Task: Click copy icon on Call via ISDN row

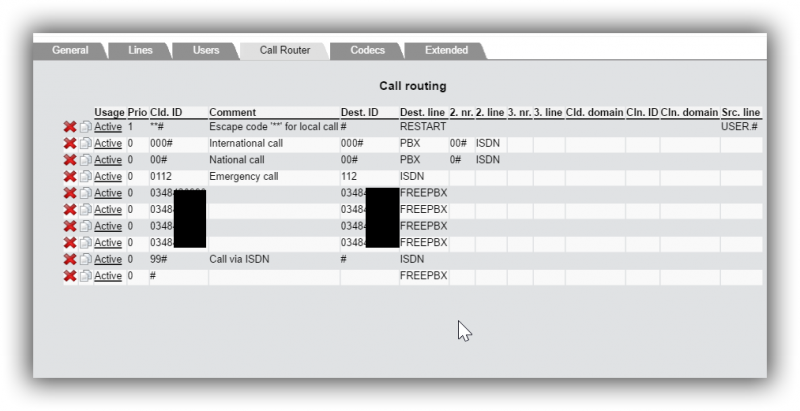Action: pyautogui.click(x=85, y=259)
